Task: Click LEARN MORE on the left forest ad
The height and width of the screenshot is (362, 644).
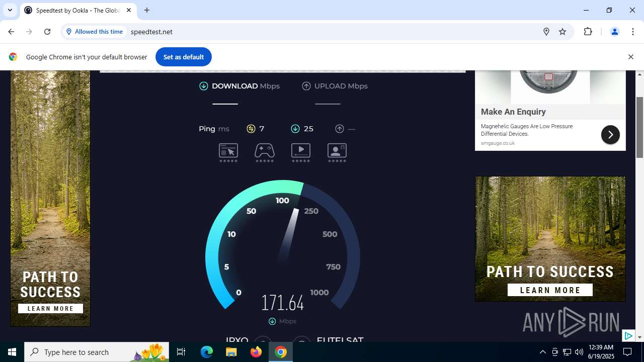Action: coord(50,309)
